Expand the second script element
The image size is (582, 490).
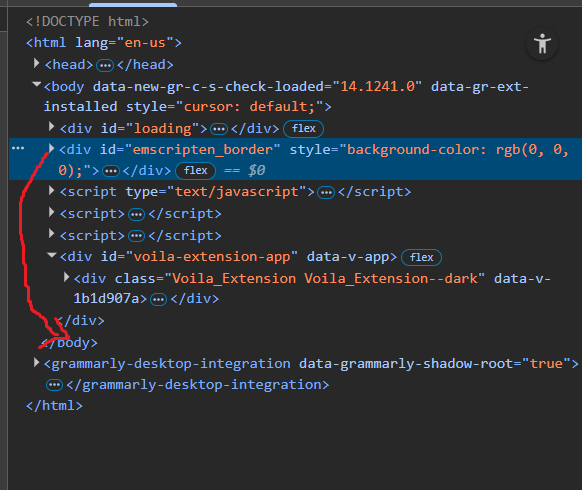[x=52, y=212]
